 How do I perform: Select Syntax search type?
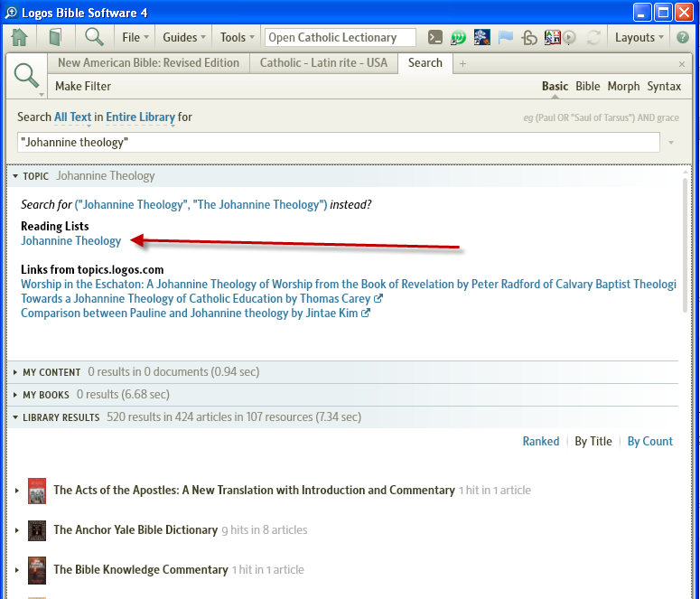[664, 86]
